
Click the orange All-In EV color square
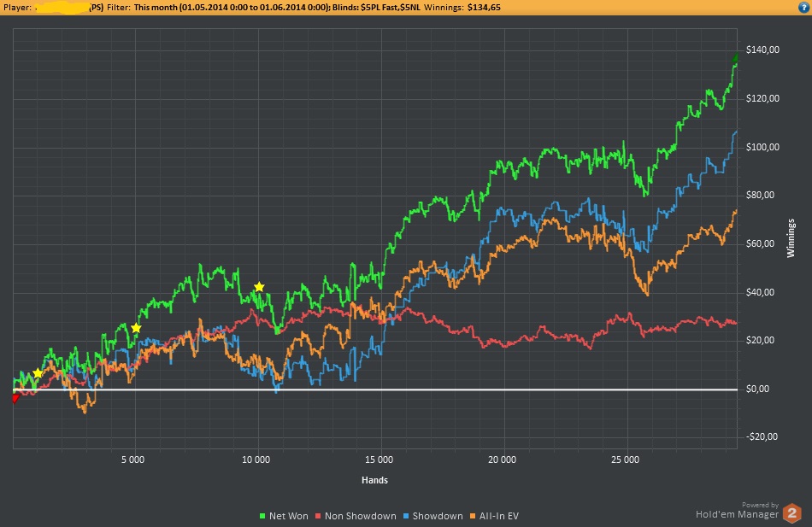476,516
